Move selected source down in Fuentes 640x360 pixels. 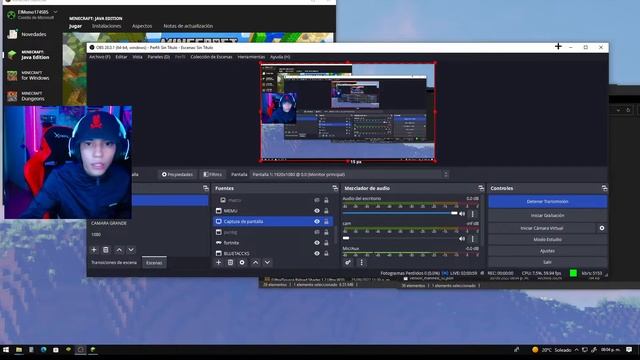267,262
